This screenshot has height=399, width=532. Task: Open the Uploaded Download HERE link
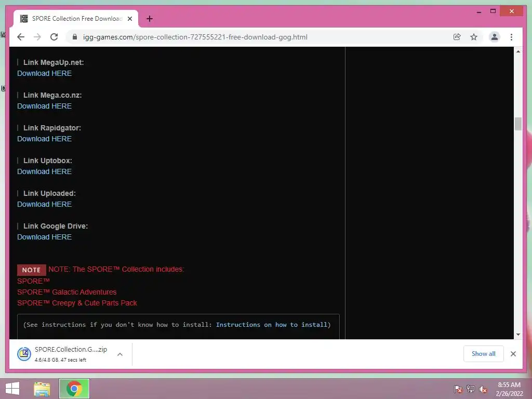(x=45, y=204)
